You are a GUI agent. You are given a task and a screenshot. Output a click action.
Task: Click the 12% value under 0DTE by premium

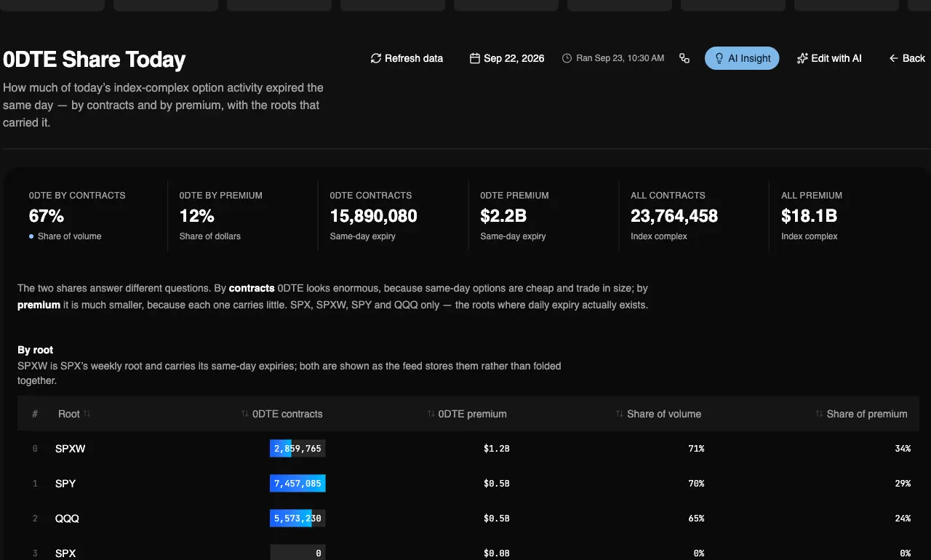(197, 216)
